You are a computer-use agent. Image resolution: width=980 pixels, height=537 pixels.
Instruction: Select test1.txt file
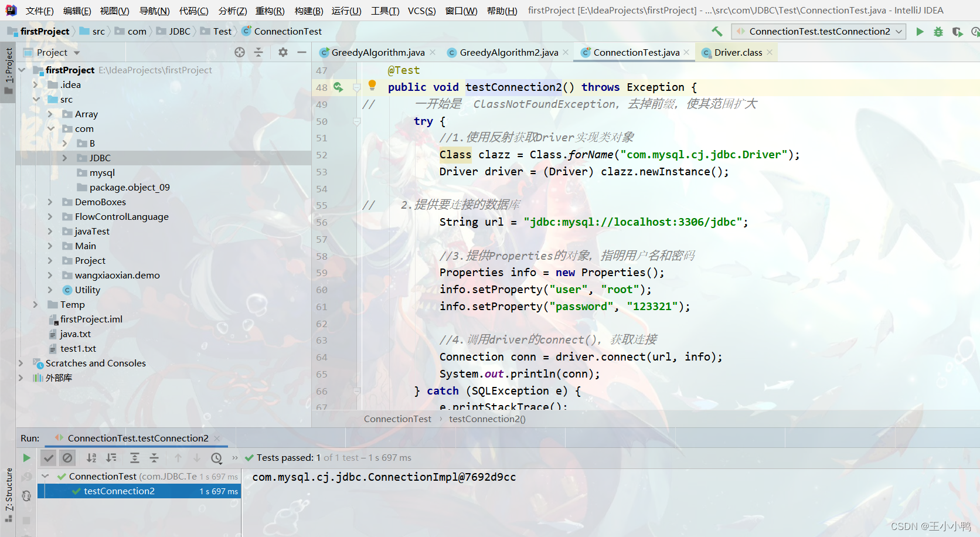[x=78, y=349]
